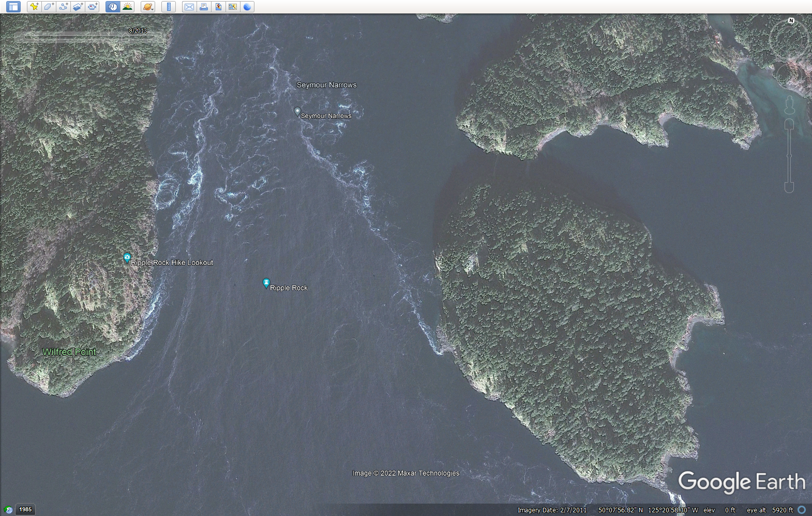The width and height of the screenshot is (812, 516).
Task: Click the Email envelope icon
Action: tap(189, 7)
